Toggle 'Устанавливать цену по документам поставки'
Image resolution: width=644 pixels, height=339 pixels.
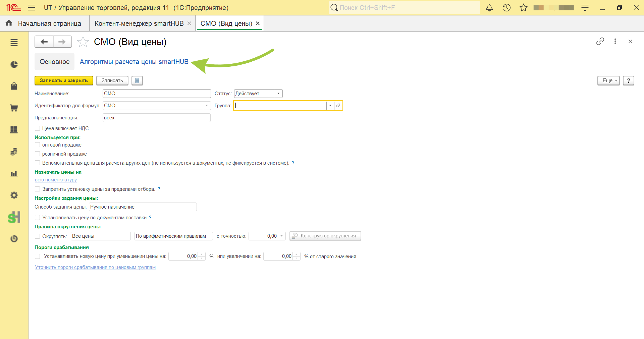(38, 218)
